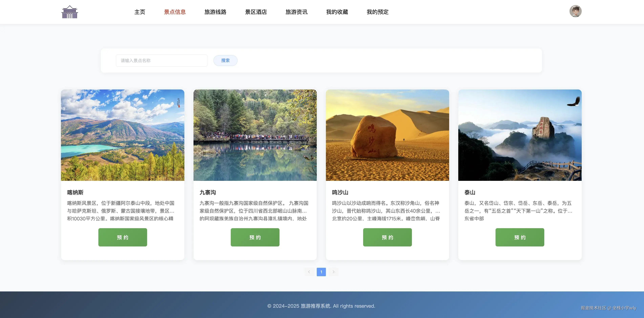This screenshot has width=644, height=318.
Task: Reserve 鸣沙山 using 预约 button
Action: pos(387,237)
